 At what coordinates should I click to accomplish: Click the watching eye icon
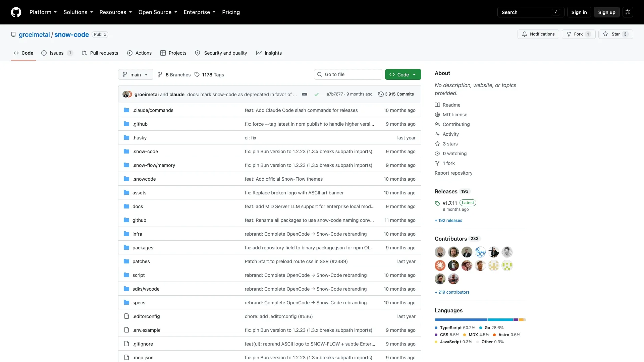(437, 154)
